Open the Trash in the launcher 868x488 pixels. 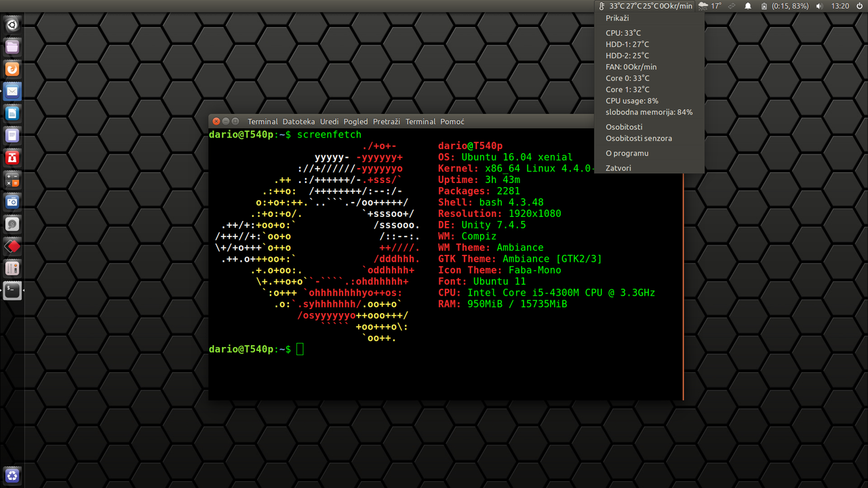[12, 475]
